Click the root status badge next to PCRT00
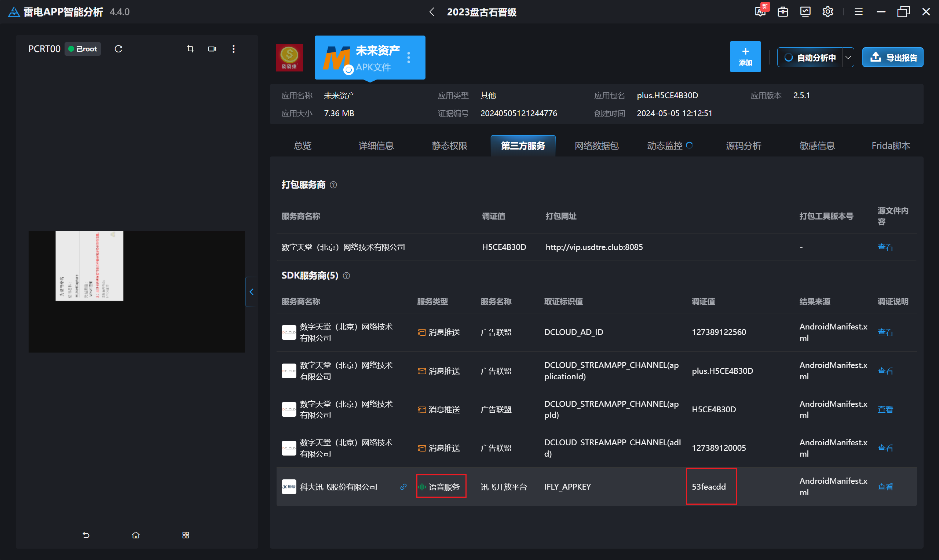This screenshot has height=560, width=939. click(x=83, y=49)
